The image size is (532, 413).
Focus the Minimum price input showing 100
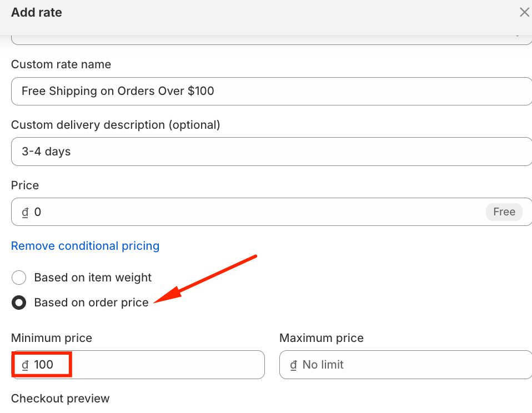tap(144, 365)
